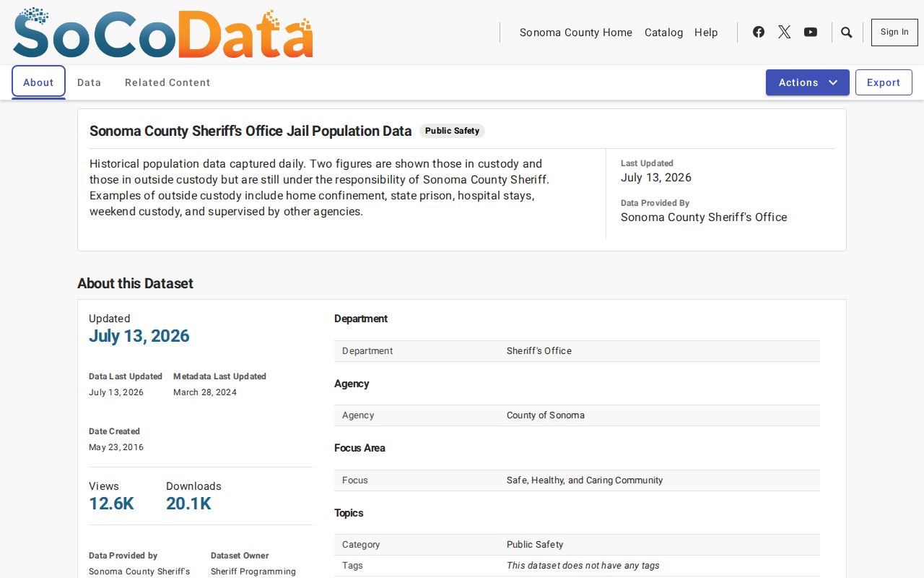Click the dataset description paragraph
This screenshot has width=924, height=578.
coord(320,188)
